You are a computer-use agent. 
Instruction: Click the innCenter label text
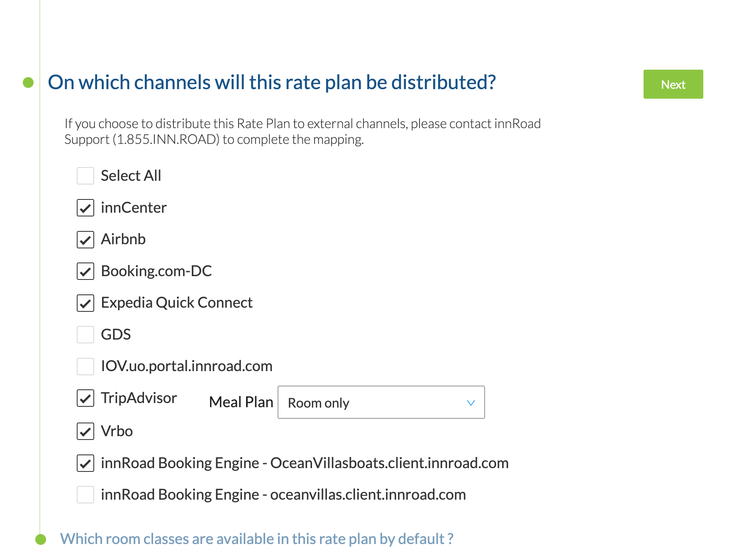click(134, 208)
